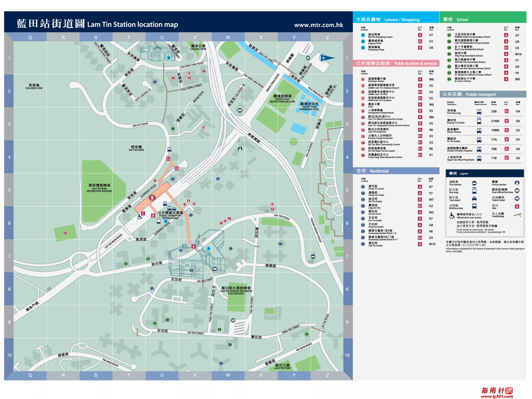532x399 pixels.
Task: Click the red cross hospital icon near marker 12
Action: (272, 204)
